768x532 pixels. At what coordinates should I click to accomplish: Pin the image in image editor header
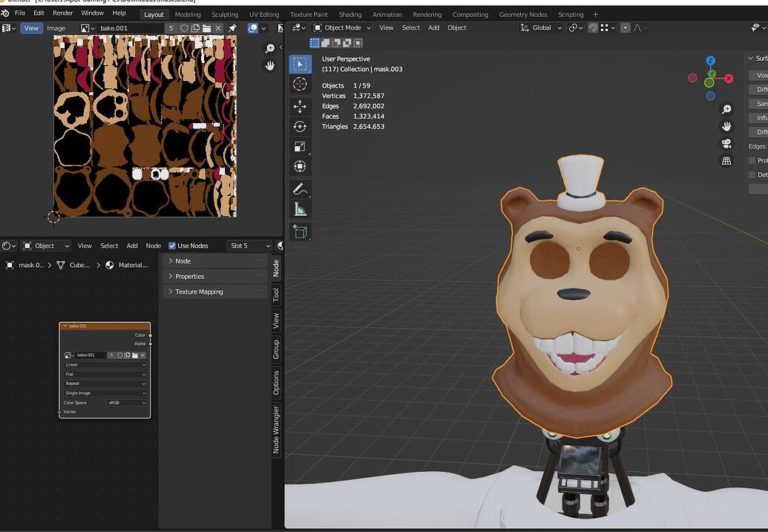pos(232,28)
